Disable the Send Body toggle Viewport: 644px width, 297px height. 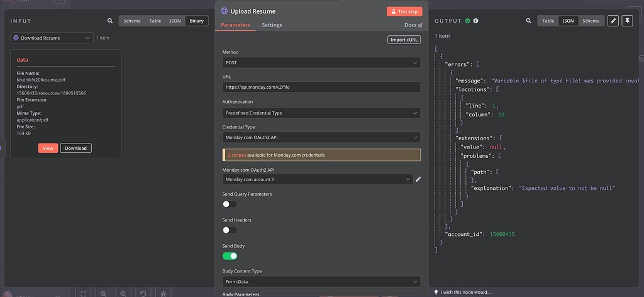tap(230, 256)
